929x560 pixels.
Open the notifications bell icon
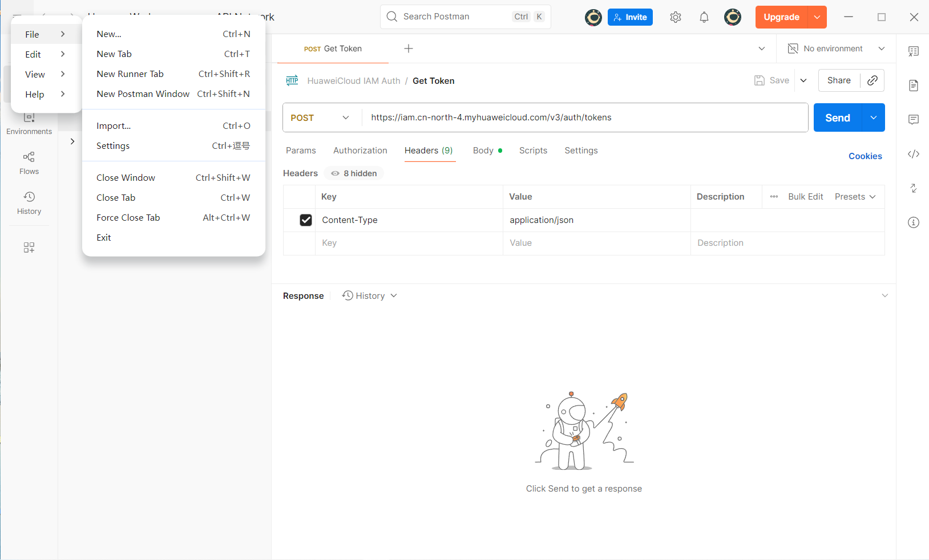pyautogui.click(x=704, y=17)
